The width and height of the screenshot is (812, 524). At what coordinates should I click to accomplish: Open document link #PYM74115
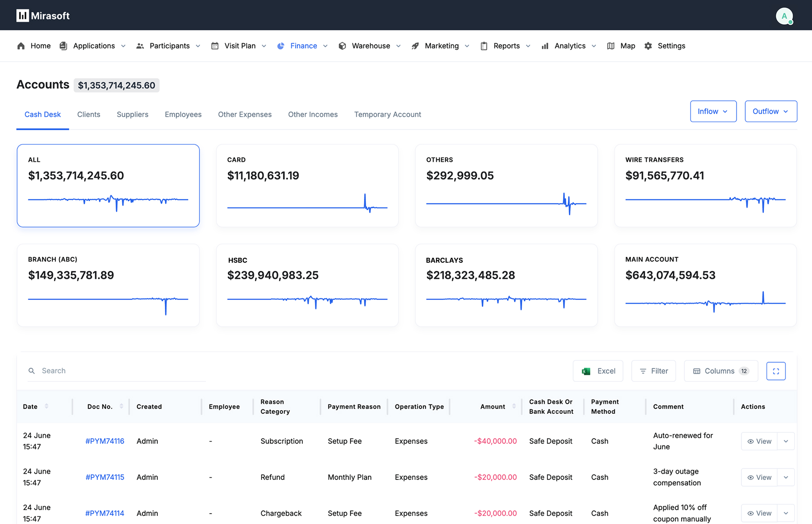point(105,477)
